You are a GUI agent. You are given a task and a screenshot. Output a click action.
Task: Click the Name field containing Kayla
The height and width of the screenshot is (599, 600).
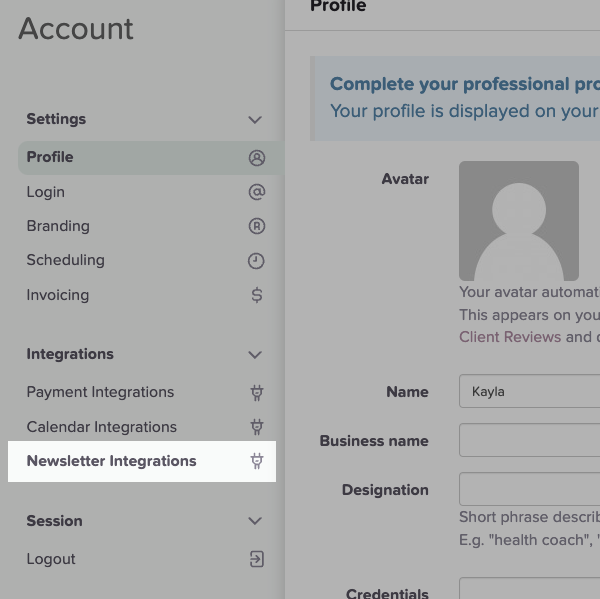coord(530,392)
